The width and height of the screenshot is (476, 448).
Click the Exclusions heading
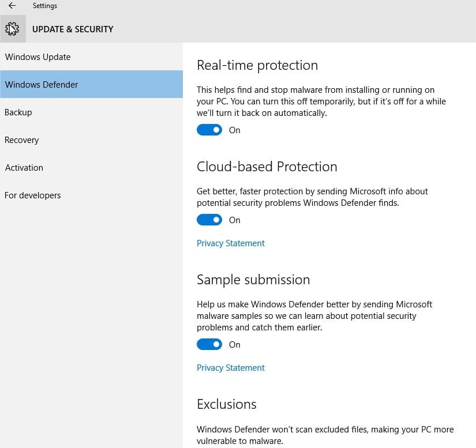point(227,404)
